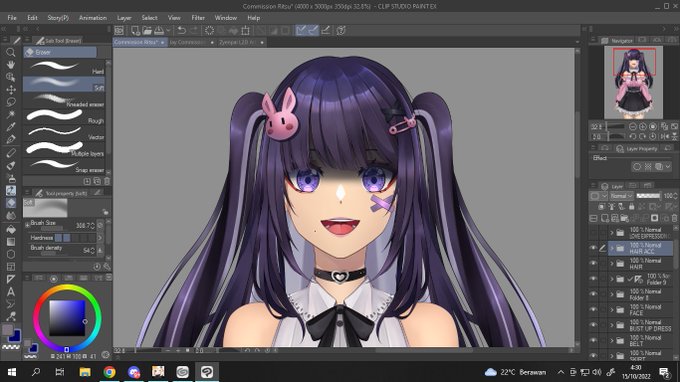Select the Kneaded eraser sub tool

point(64,101)
